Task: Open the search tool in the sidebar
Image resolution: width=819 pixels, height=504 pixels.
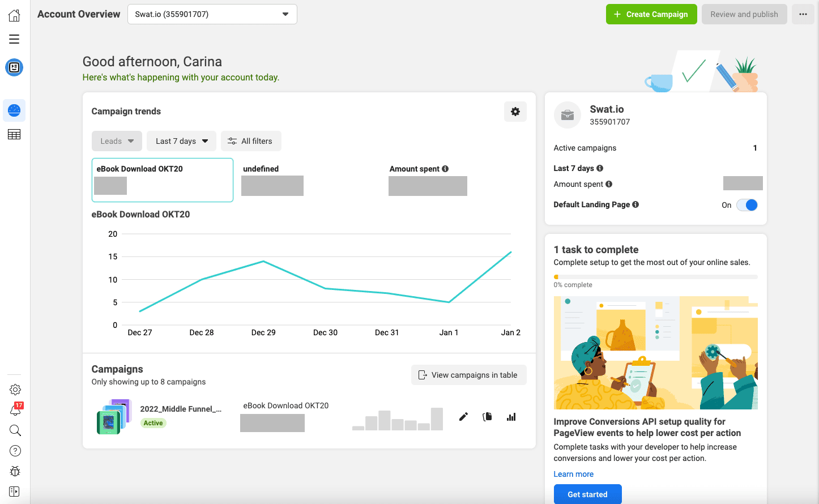Action: pos(15,430)
